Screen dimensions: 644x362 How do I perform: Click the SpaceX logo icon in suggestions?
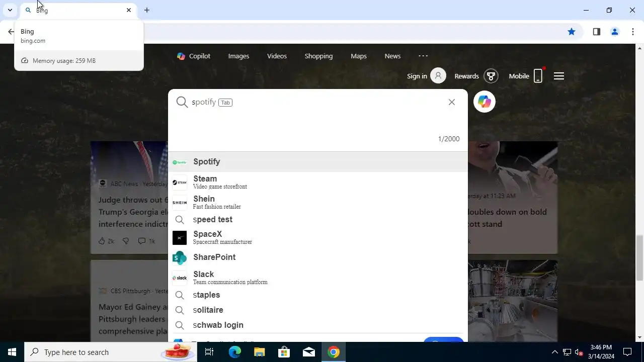pos(180,238)
